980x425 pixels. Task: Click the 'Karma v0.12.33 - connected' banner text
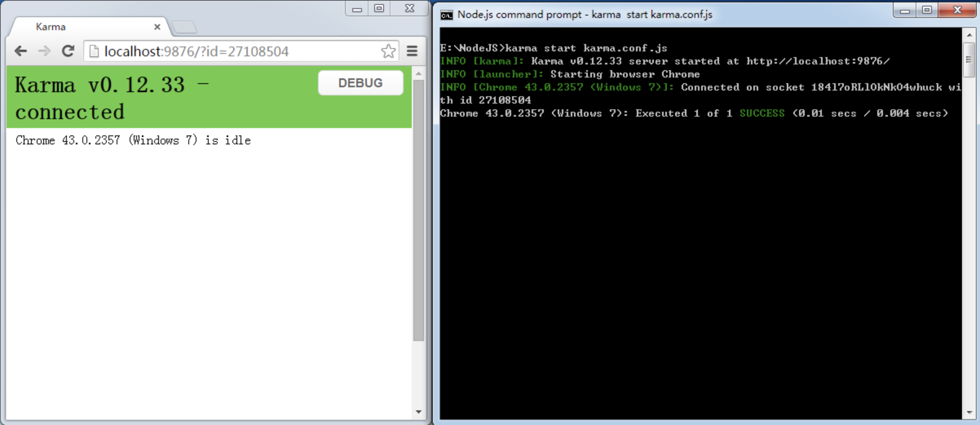112,98
